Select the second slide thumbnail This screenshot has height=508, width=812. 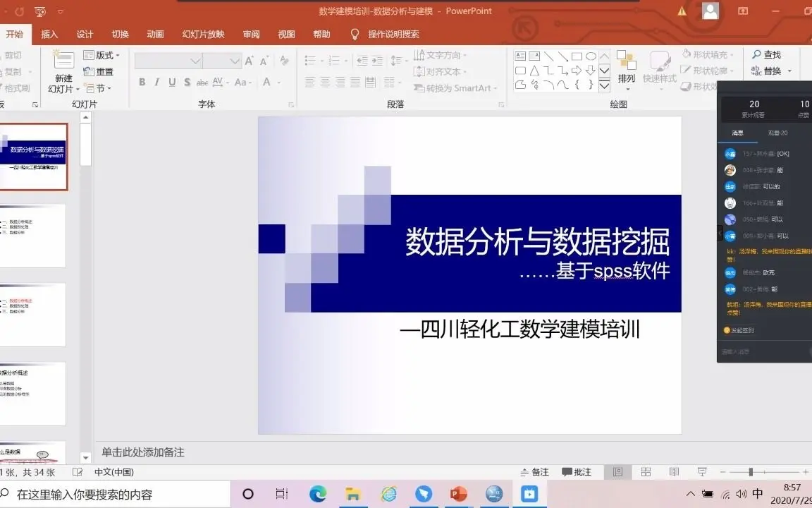coord(32,236)
